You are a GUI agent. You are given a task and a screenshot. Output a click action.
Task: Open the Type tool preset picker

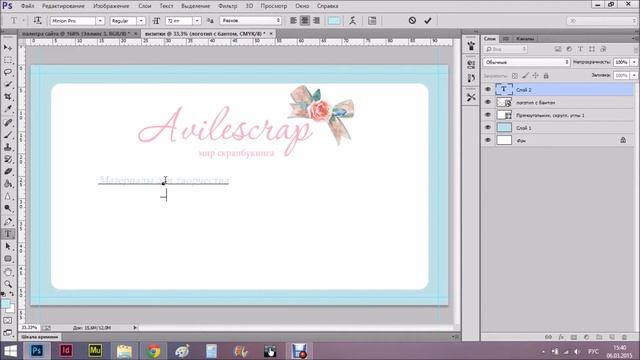16,20
